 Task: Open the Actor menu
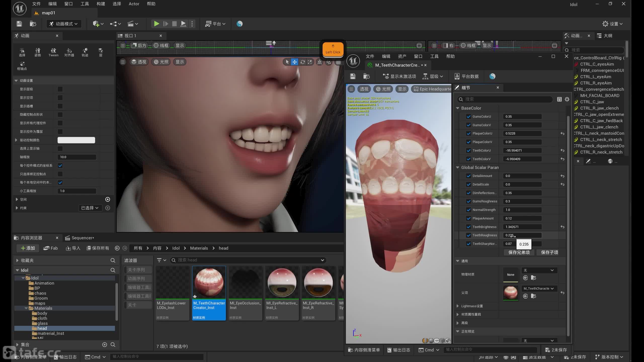tap(134, 4)
